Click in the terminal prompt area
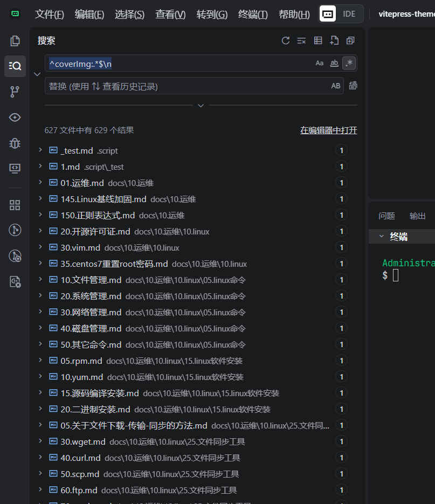The width and height of the screenshot is (435, 504). coord(396,275)
